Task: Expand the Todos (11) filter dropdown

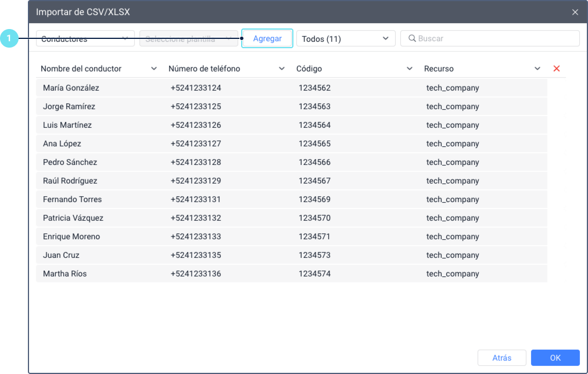Action: pos(345,39)
